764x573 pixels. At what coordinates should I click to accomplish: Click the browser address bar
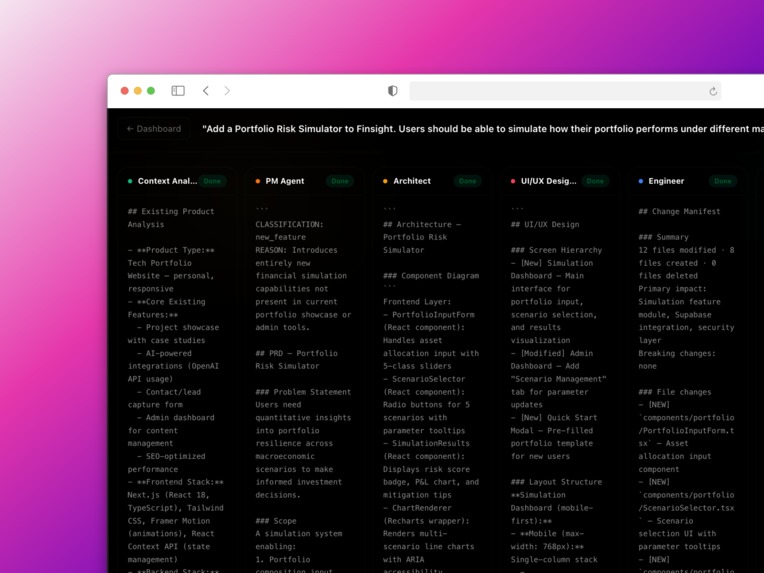click(x=565, y=91)
